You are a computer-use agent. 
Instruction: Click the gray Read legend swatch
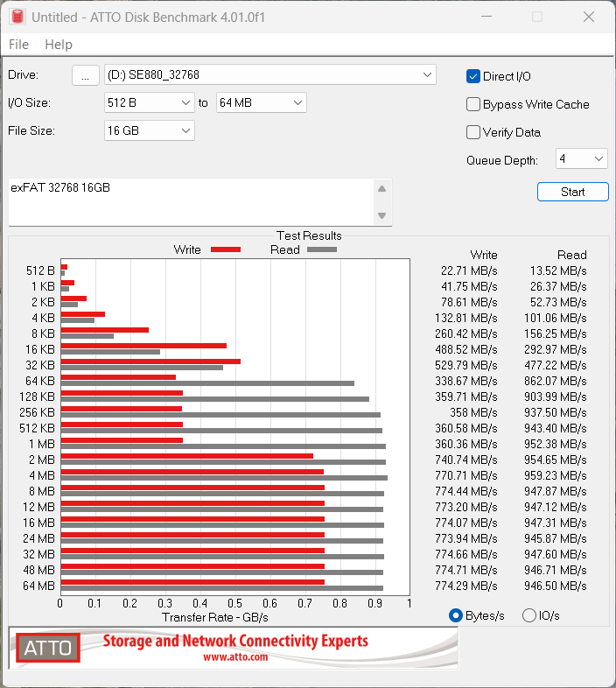click(x=322, y=249)
